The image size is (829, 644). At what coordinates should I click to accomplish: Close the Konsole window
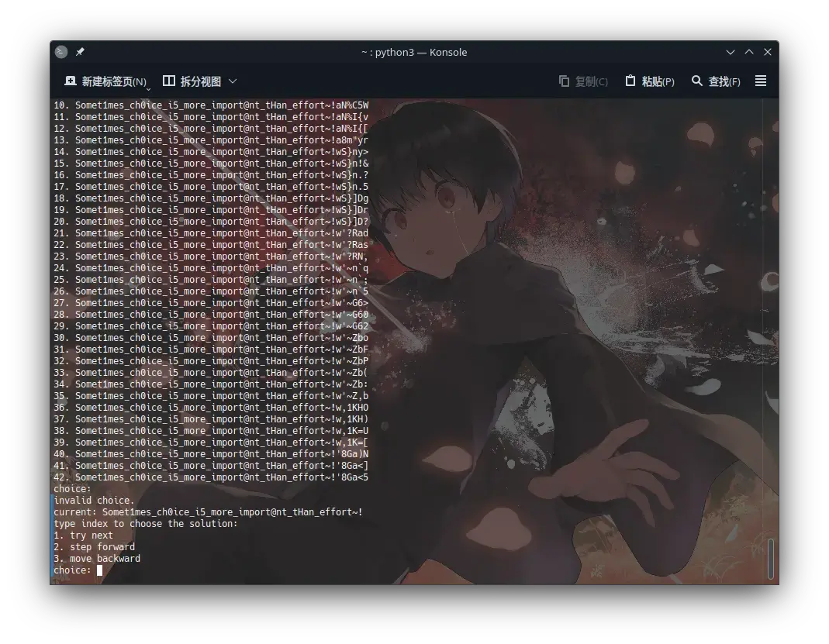(x=768, y=52)
